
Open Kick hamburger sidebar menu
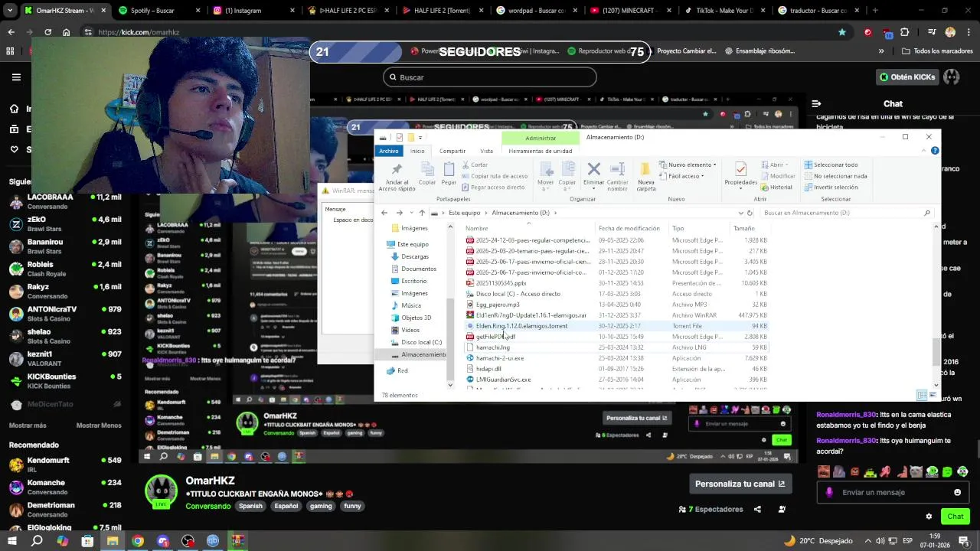coord(16,77)
